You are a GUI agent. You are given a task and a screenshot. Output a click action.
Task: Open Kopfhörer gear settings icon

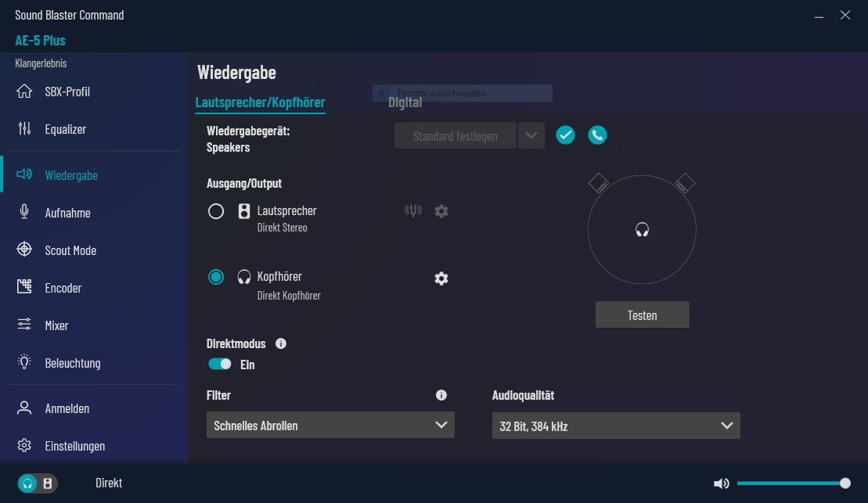(x=441, y=278)
